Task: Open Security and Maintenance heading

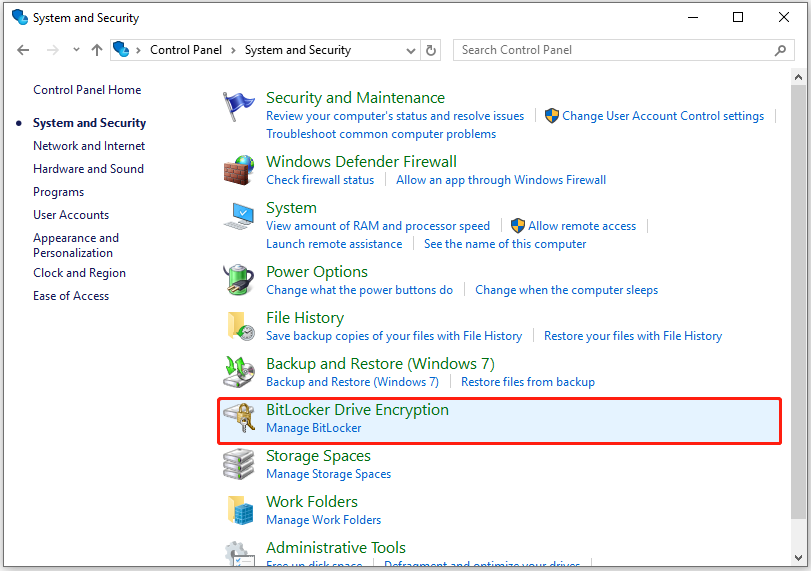Action: [x=355, y=98]
